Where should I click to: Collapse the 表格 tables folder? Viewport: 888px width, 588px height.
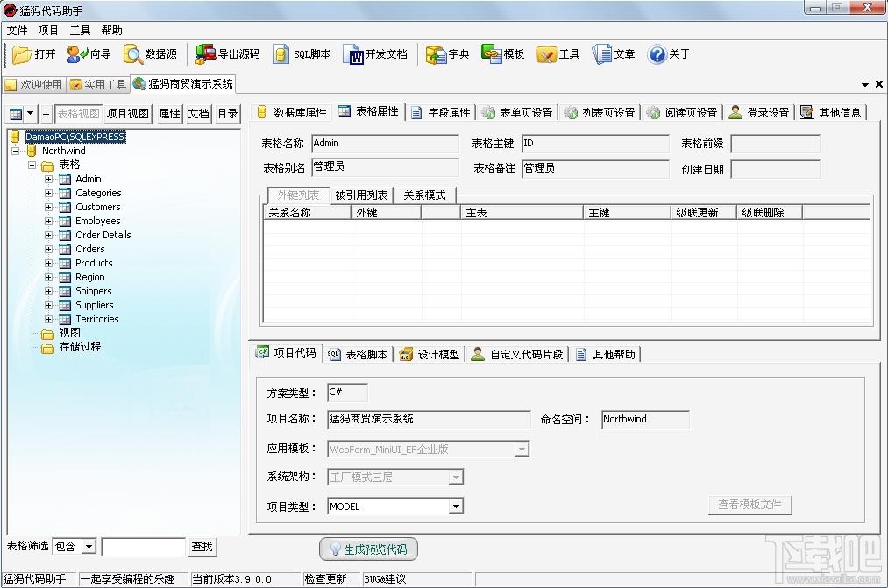(x=32, y=166)
